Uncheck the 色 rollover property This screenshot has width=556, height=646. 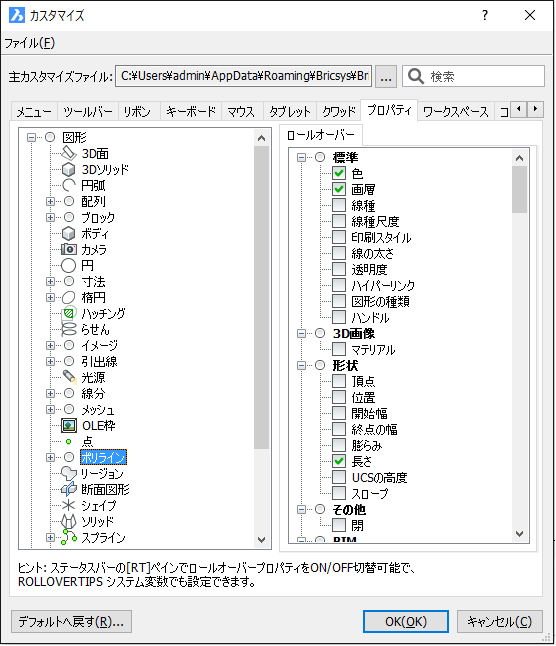click(339, 173)
